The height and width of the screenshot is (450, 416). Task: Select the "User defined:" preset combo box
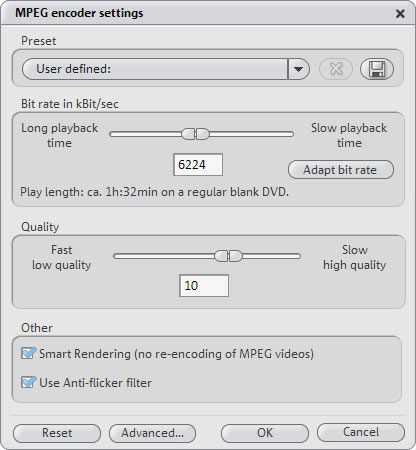166,69
